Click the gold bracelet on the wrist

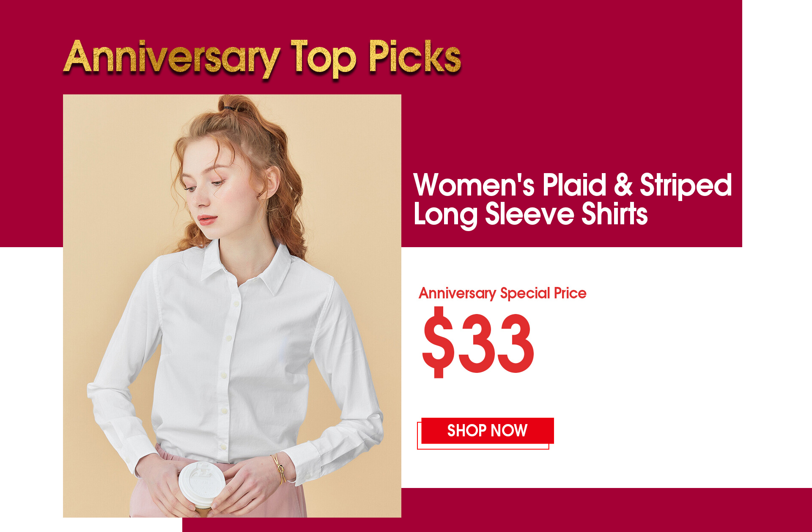pos(279,469)
